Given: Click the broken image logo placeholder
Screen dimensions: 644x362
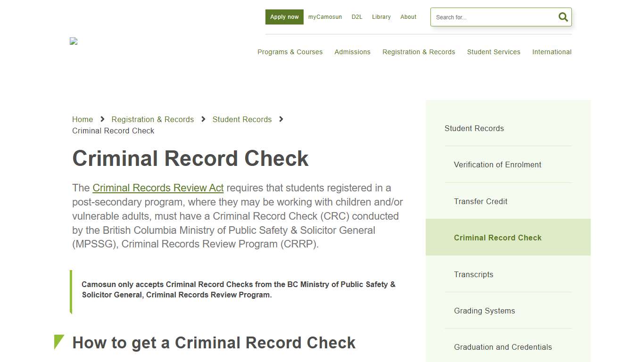Looking at the screenshot, I should pyautogui.click(x=74, y=41).
